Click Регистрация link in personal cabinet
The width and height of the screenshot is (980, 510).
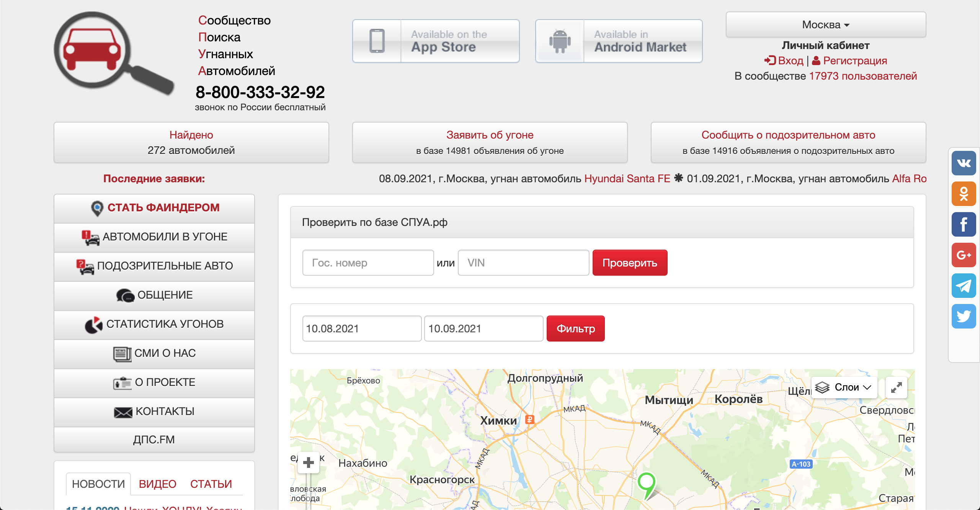[x=855, y=61]
